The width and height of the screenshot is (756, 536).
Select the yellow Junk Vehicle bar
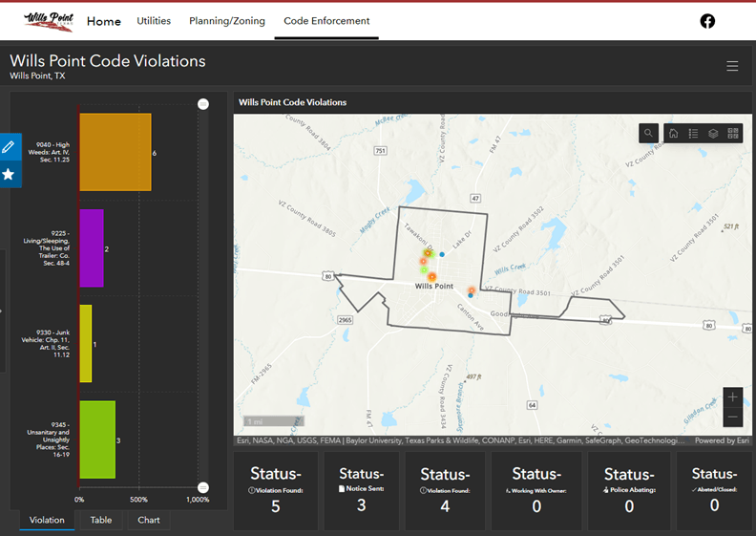click(x=85, y=344)
